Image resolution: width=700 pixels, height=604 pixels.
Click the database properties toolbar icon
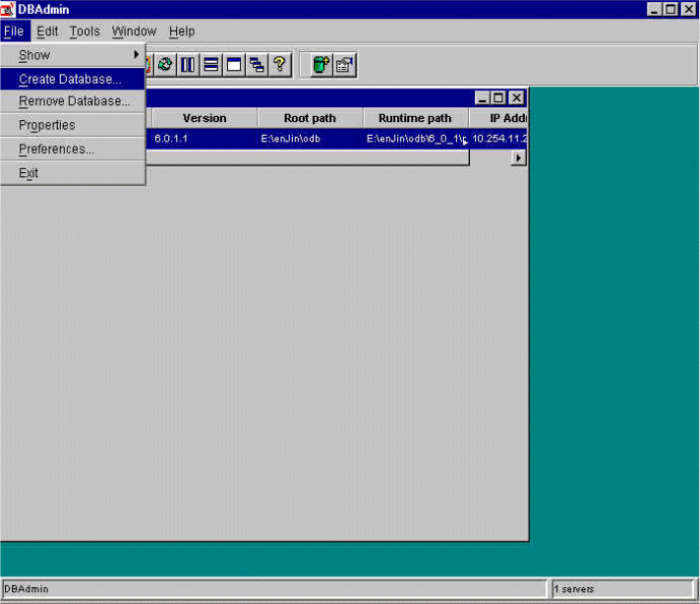[345, 65]
